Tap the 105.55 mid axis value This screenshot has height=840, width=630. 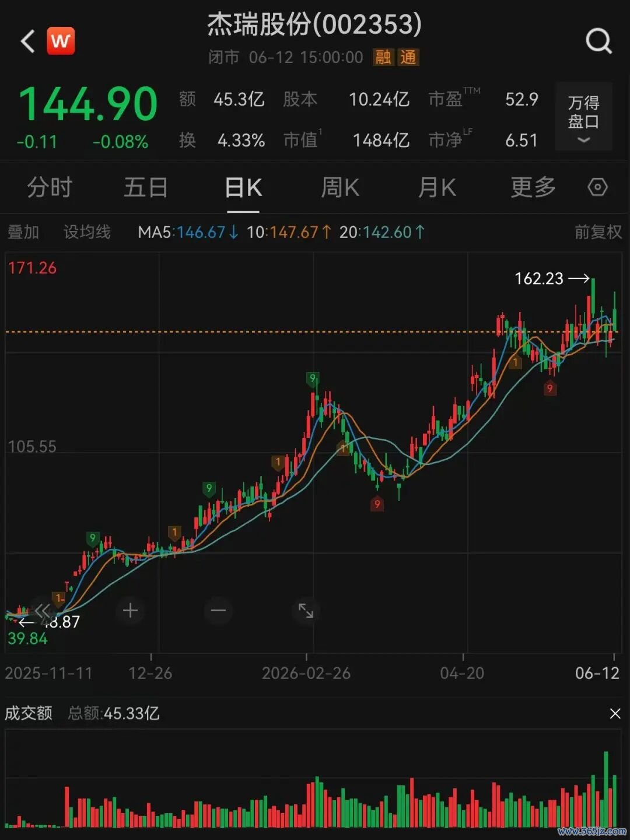point(32,447)
